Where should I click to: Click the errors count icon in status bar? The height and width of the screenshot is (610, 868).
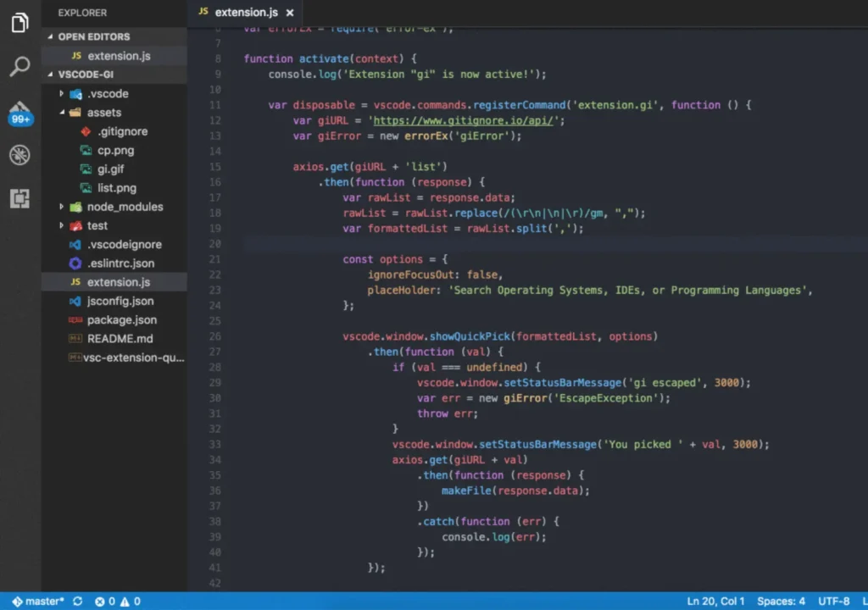(100, 602)
